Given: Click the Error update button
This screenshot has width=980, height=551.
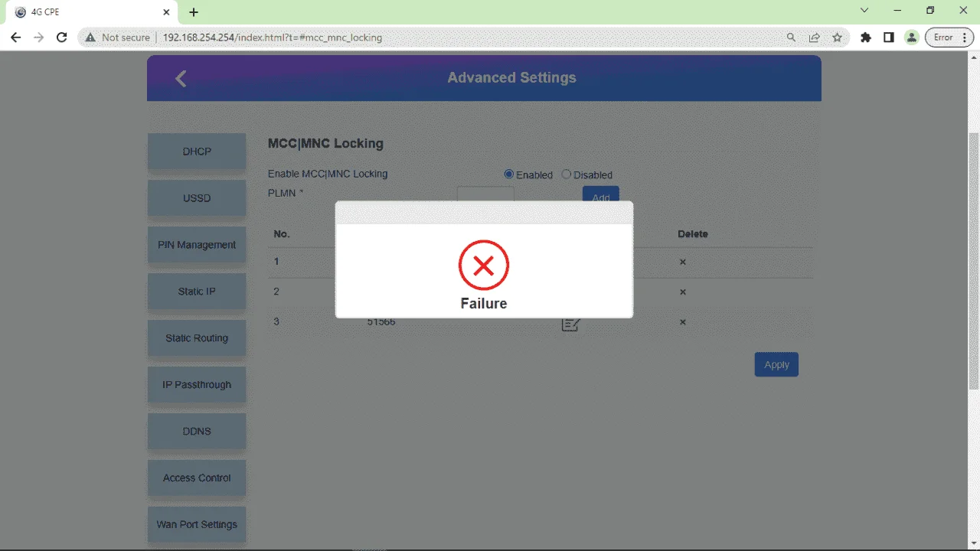Looking at the screenshot, I should 949,37.
